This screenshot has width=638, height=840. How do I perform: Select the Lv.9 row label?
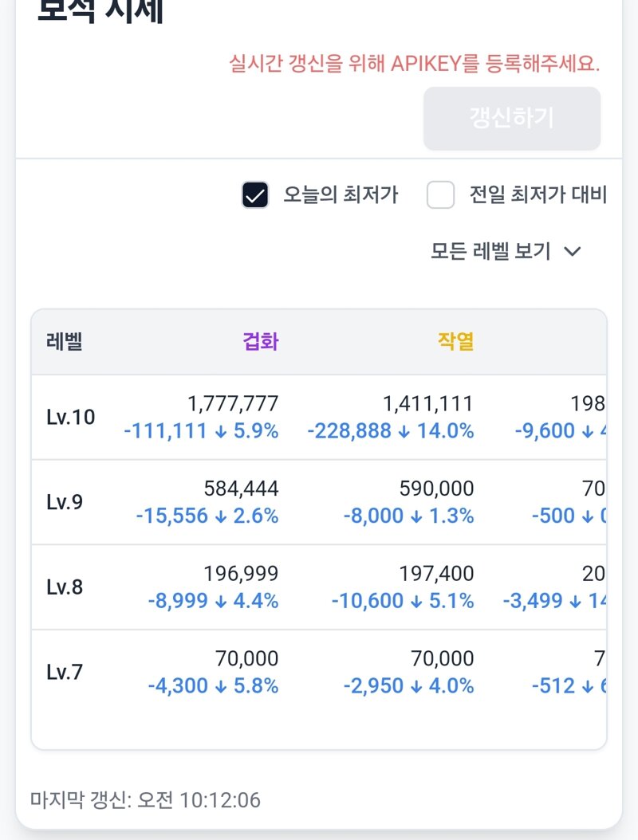pyautogui.click(x=65, y=502)
